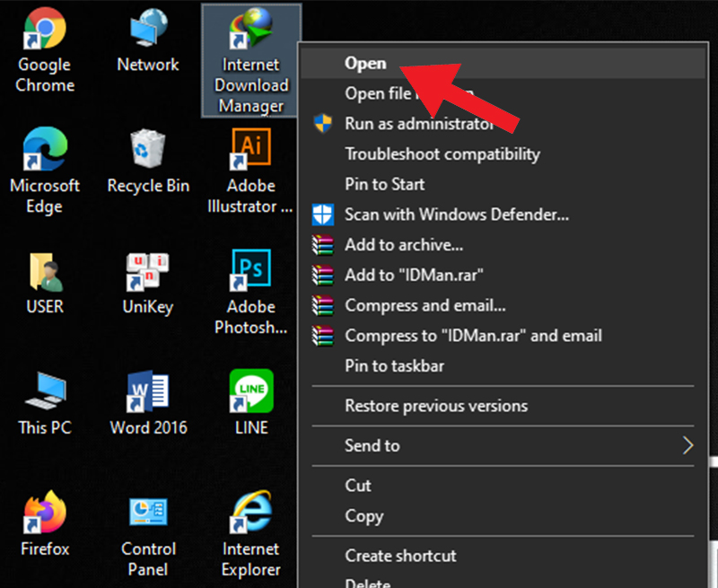Click Create shortcut in context menu
This screenshot has width=718, height=588.
pos(503,556)
